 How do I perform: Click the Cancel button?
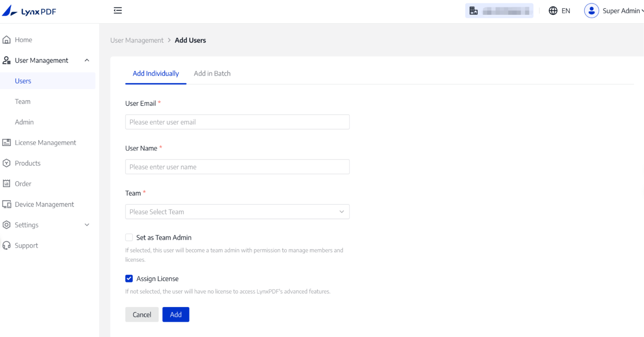(x=142, y=315)
